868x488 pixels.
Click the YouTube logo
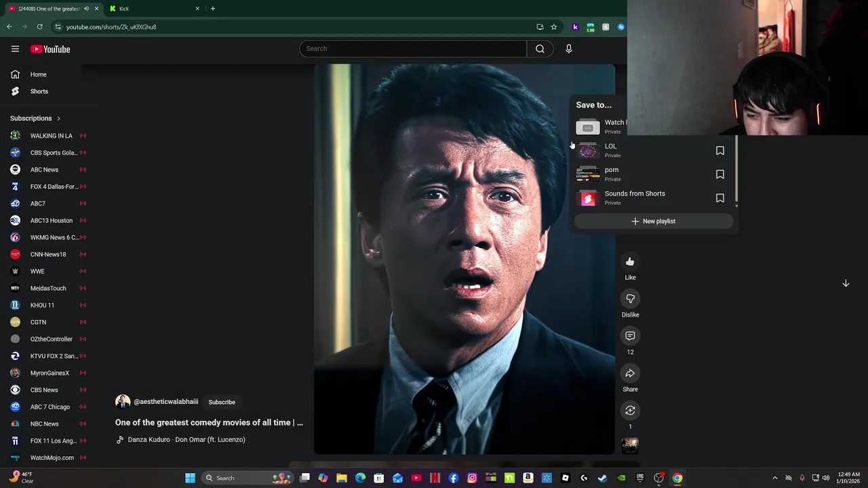pyautogui.click(x=50, y=49)
